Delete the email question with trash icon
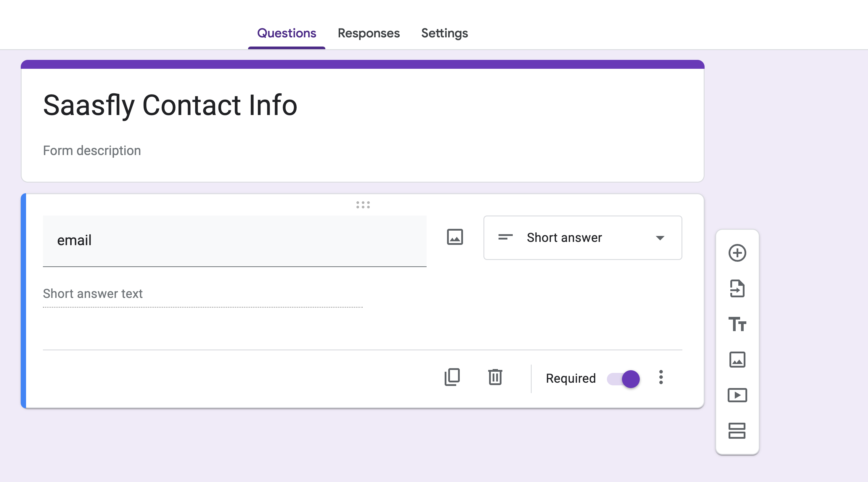The image size is (868, 482). [x=495, y=377]
